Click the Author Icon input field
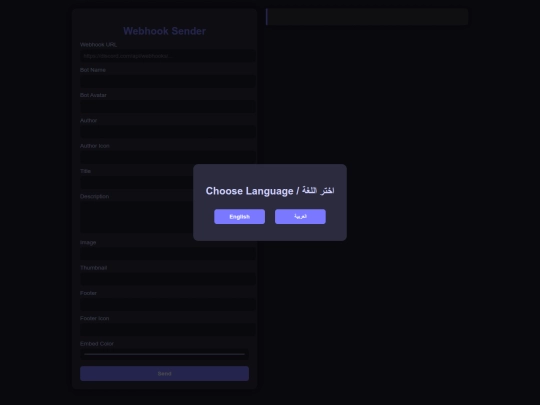Screen dimensions: 540x405 click(x=168, y=157)
